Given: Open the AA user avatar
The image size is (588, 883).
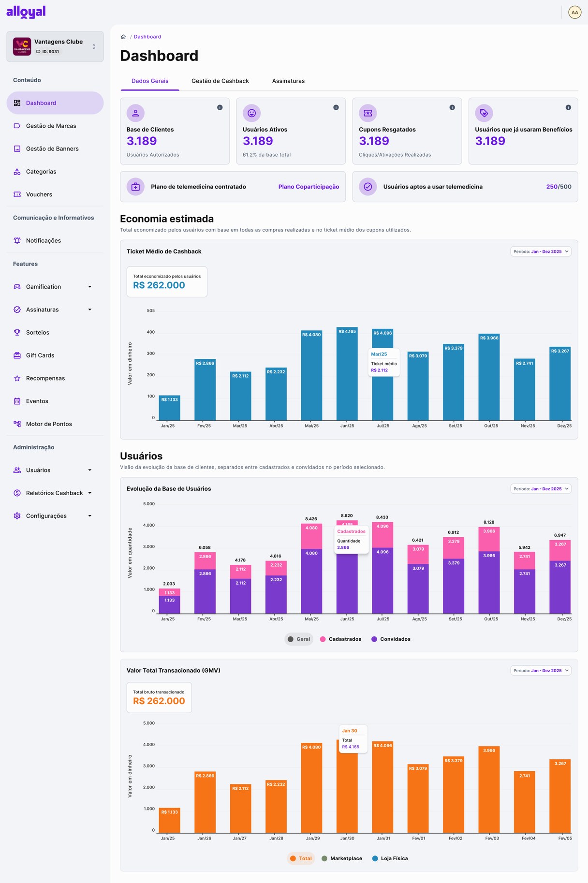Looking at the screenshot, I should point(574,13).
